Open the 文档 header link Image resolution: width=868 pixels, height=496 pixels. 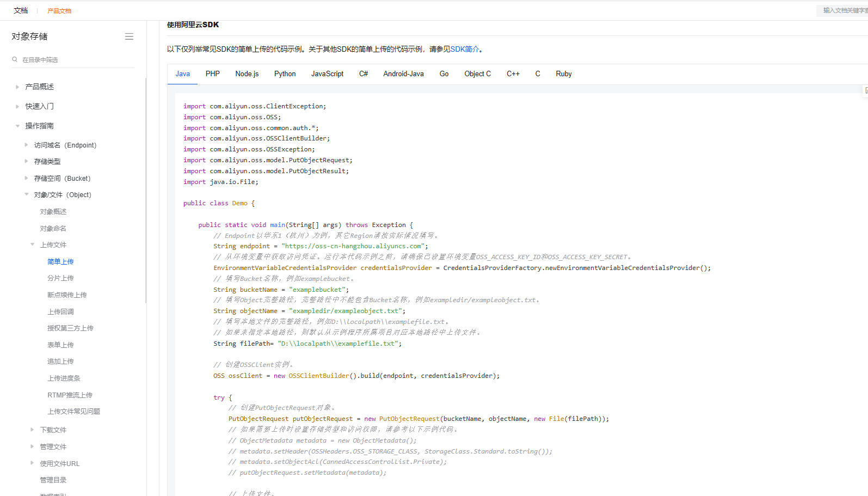(21, 10)
